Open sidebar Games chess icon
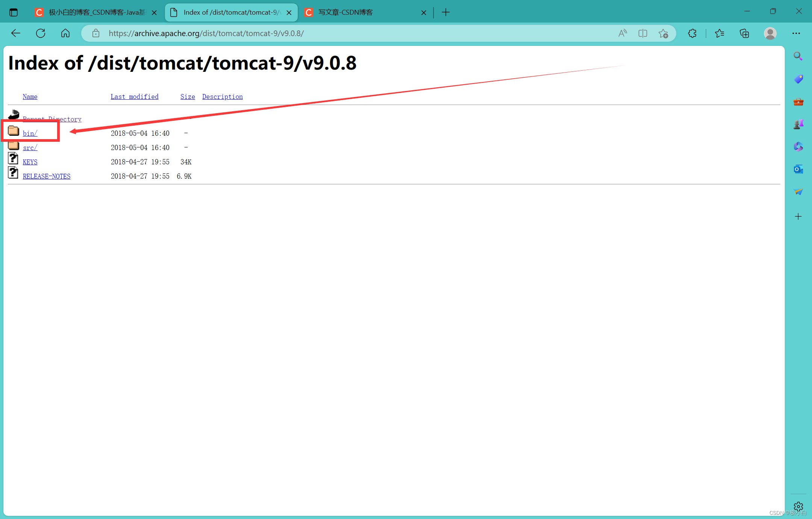This screenshot has height=519, width=812. (x=798, y=124)
